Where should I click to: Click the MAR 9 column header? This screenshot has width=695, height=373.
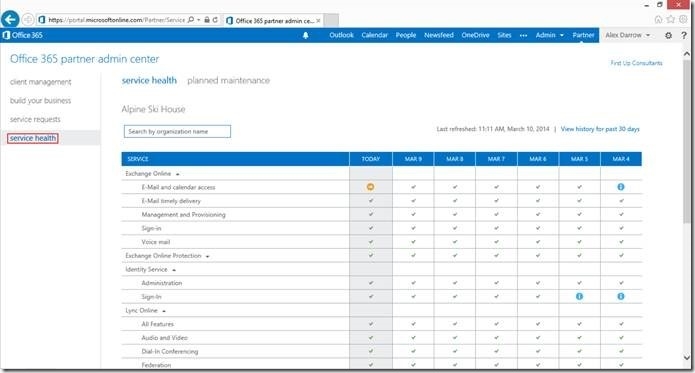coord(413,159)
